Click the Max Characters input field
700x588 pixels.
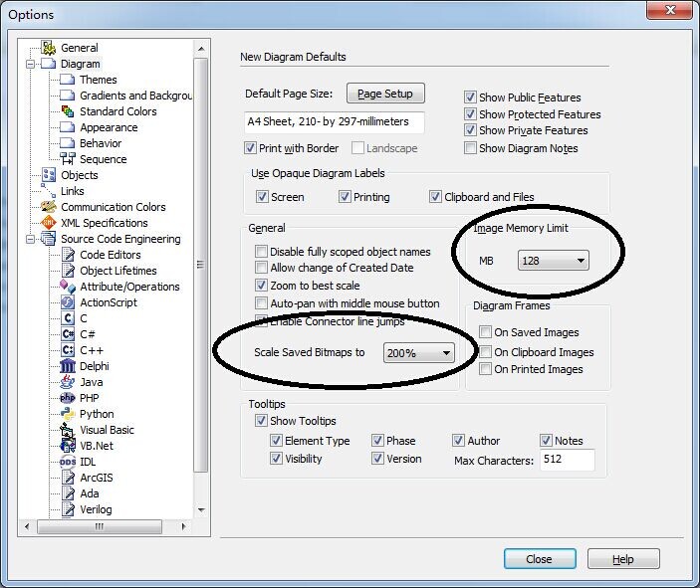click(x=568, y=460)
